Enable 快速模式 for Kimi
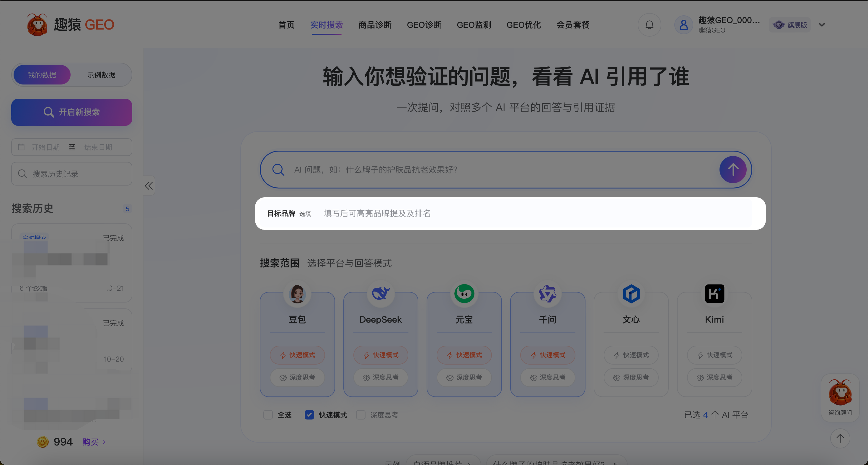The height and width of the screenshot is (465, 868). tap(714, 355)
